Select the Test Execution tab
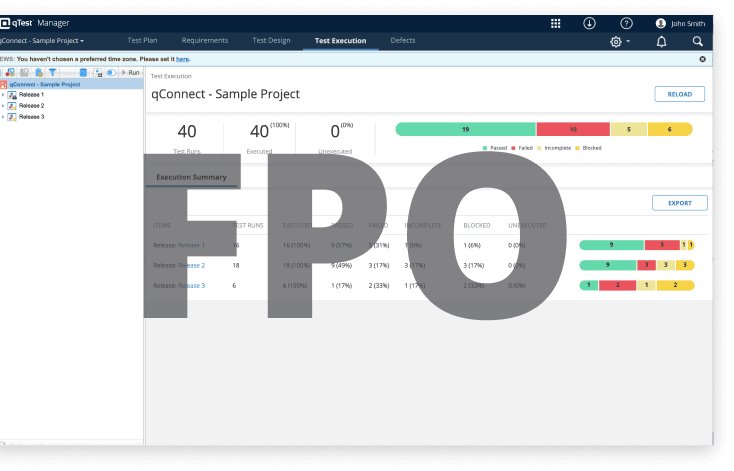 pos(340,41)
